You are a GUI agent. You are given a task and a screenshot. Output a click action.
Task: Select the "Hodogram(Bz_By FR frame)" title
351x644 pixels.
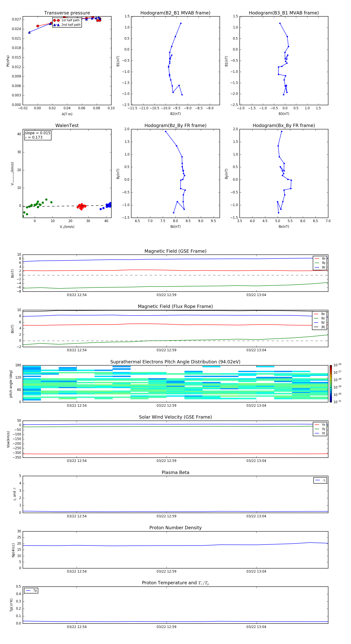(175, 125)
